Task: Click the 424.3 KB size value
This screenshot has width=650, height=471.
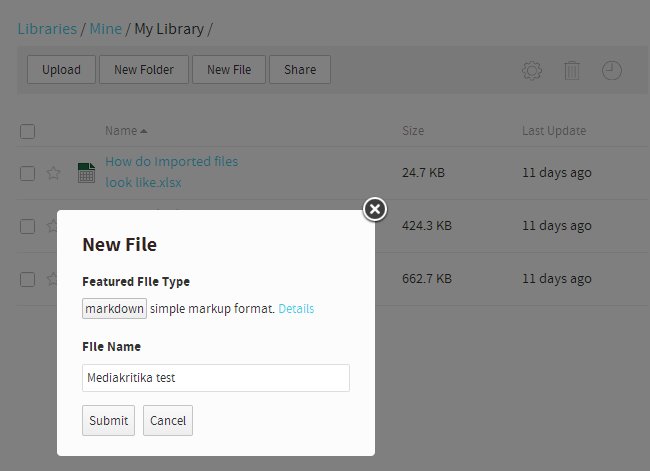Action: [x=427, y=226]
